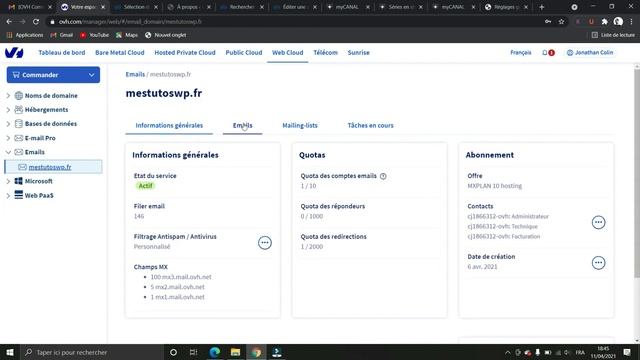Viewport: 640px width, 360px height.
Task: Open the Maps bookmark
Action: point(127,35)
